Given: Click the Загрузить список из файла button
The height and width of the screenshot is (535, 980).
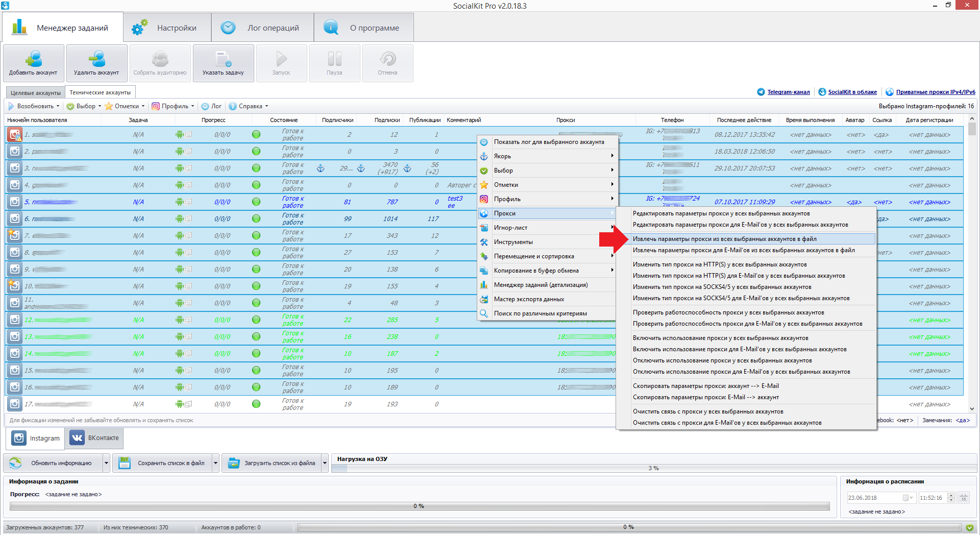Looking at the screenshot, I should (272, 463).
